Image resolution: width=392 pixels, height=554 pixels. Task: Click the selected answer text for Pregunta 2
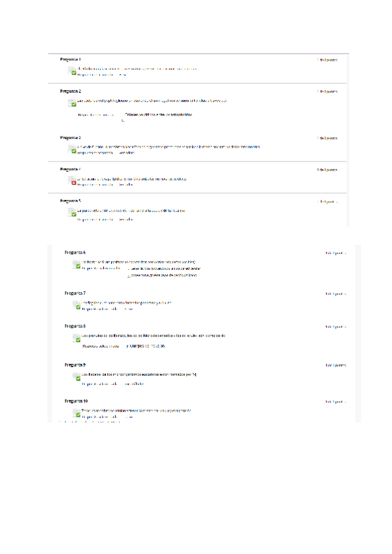[x=158, y=114]
